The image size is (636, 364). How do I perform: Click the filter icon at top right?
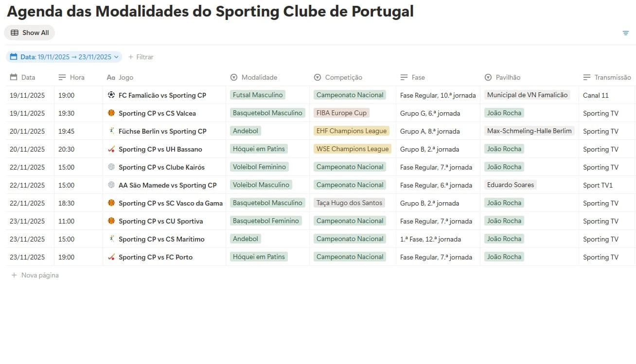[626, 33]
